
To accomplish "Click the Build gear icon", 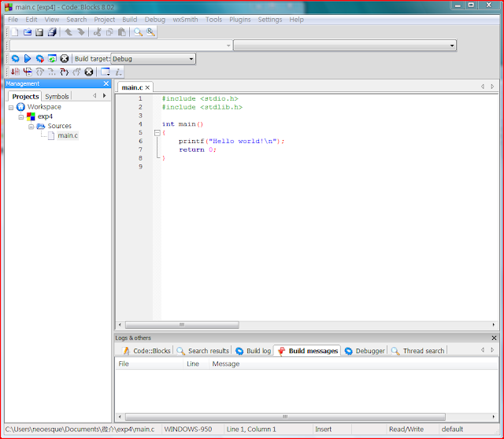I will [15, 59].
